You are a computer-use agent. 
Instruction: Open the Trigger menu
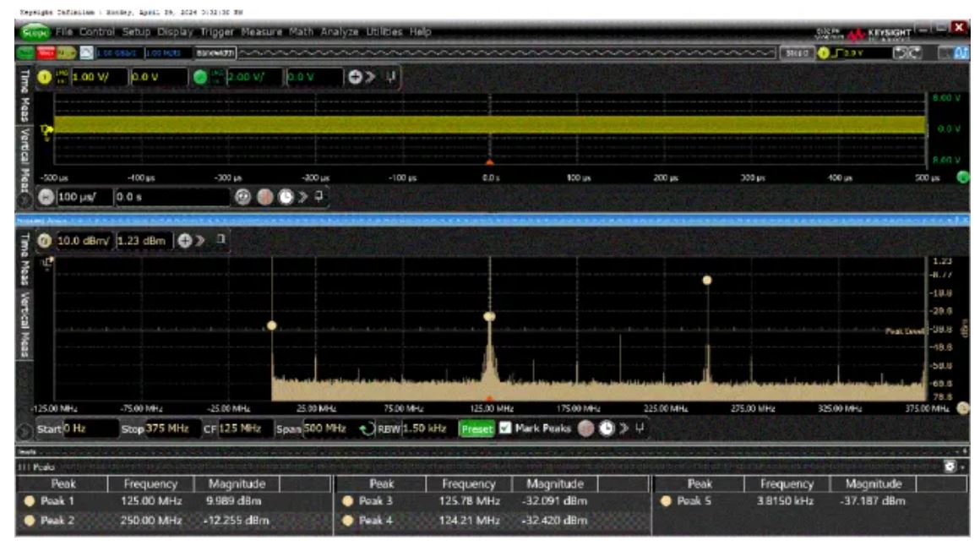217,31
